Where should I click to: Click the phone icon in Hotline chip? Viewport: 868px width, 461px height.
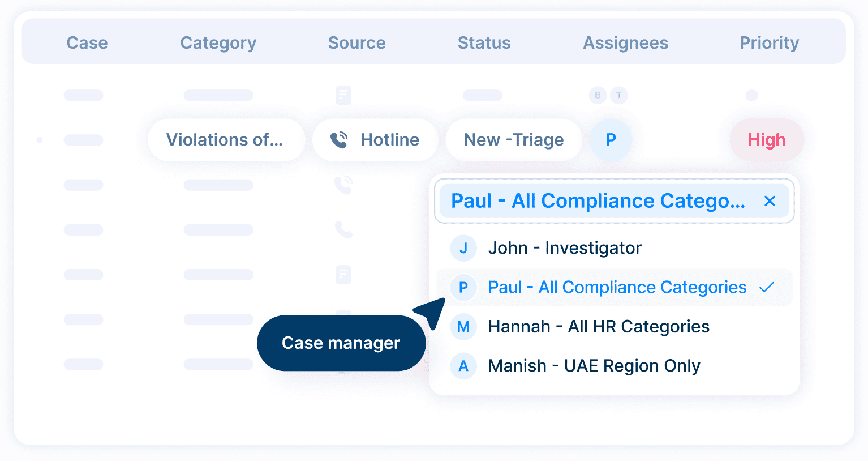pyautogui.click(x=339, y=140)
